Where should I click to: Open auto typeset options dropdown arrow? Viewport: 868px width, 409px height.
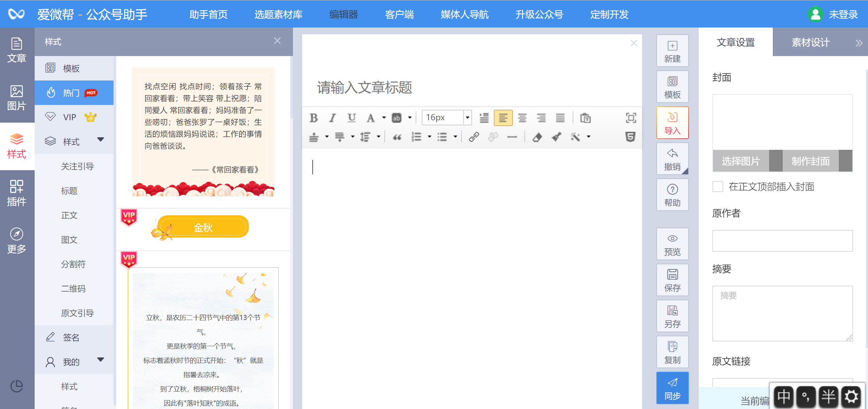(x=589, y=137)
